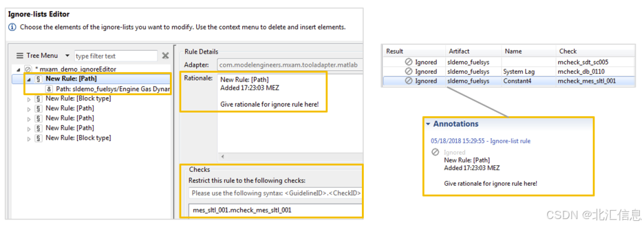This screenshot has height=225, width=644.
Task: Select the mcheck_sdt_sc005 check cell
Action: (583, 62)
